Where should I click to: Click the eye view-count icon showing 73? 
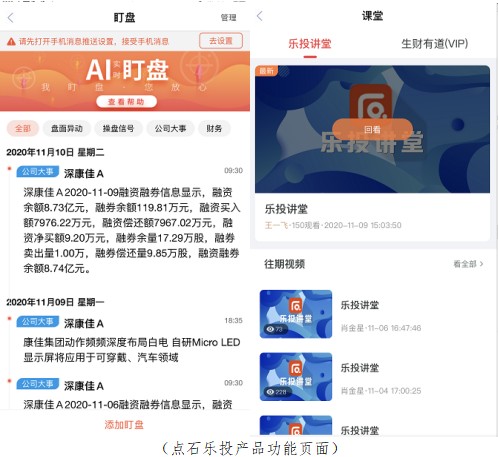click(270, 329)
